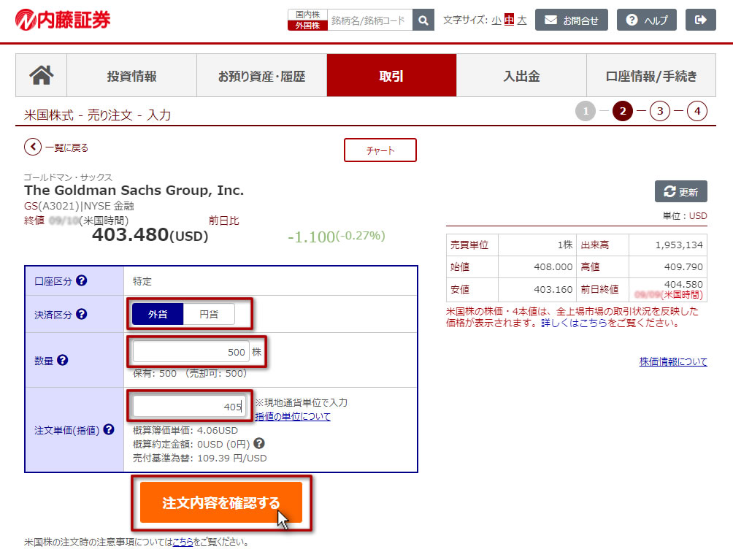Open the チャート button
This screenshot has height=560, width=733.
pyautogui.click(x=380, y=150)
